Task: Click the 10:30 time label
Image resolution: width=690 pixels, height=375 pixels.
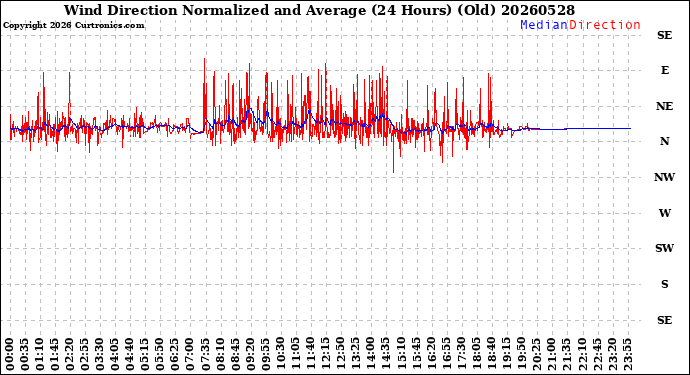Action: click(x=280, y=354)
